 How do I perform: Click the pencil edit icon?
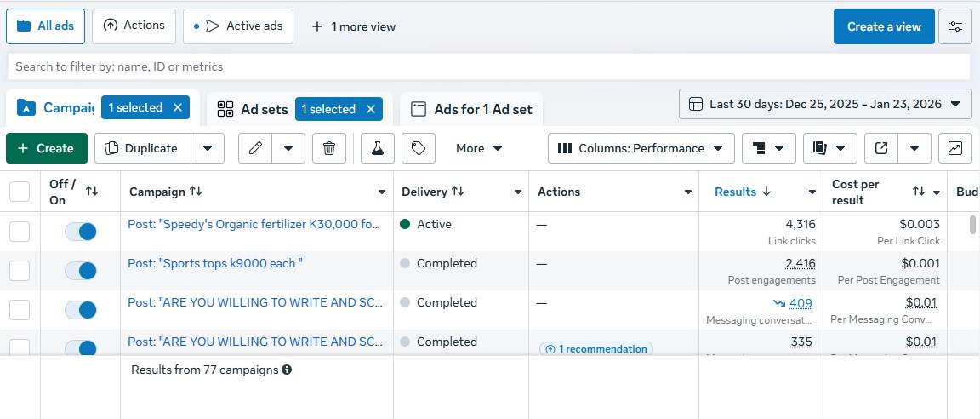click(x=255, y=148)
